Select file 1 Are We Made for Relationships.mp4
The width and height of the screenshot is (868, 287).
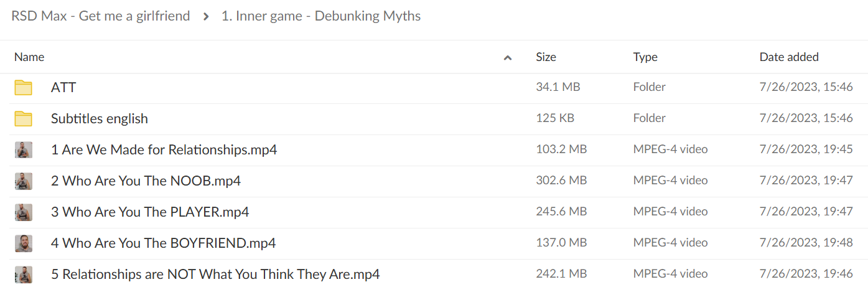point(164,149)
